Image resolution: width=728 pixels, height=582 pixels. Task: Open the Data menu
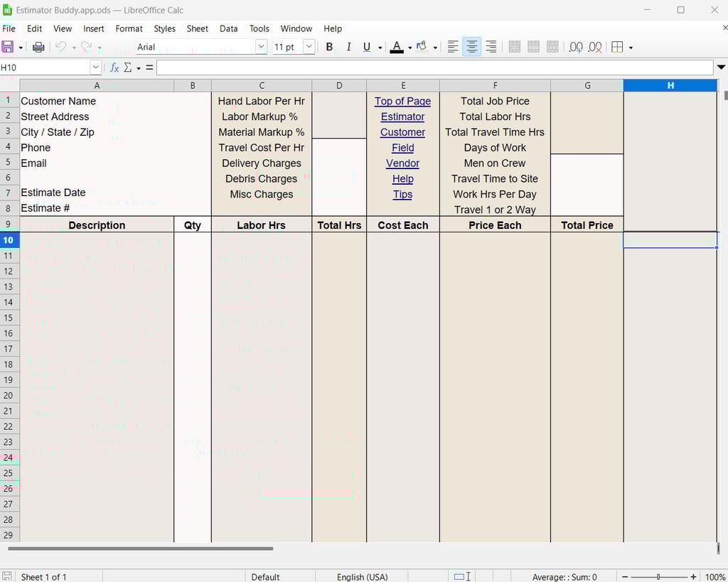coord(228,28)
